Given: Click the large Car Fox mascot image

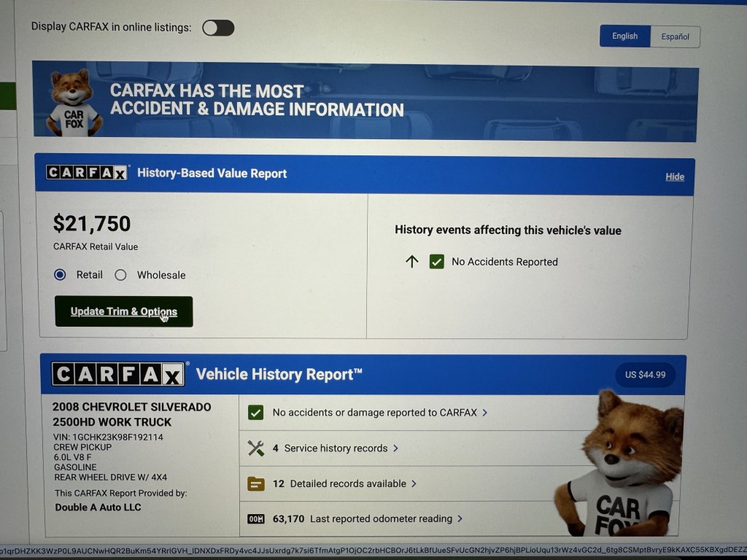Looking at the screenshot, I should point(620,464).
